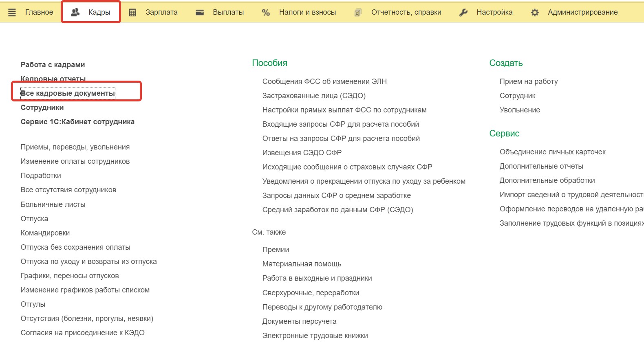Image resolution: width=644 pixels, height=347 pixels.
Task: Open Все кадровые документы
Action: (x=68, y=93)
